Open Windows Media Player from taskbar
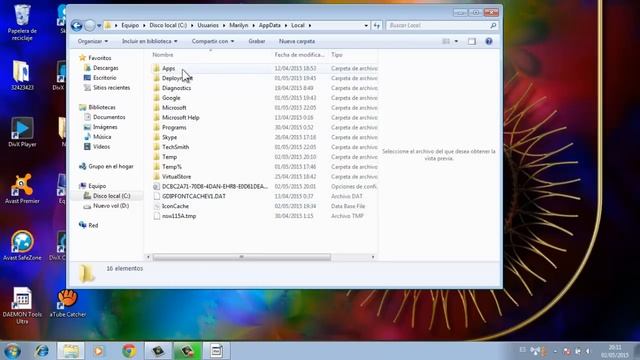 (99, 351)
